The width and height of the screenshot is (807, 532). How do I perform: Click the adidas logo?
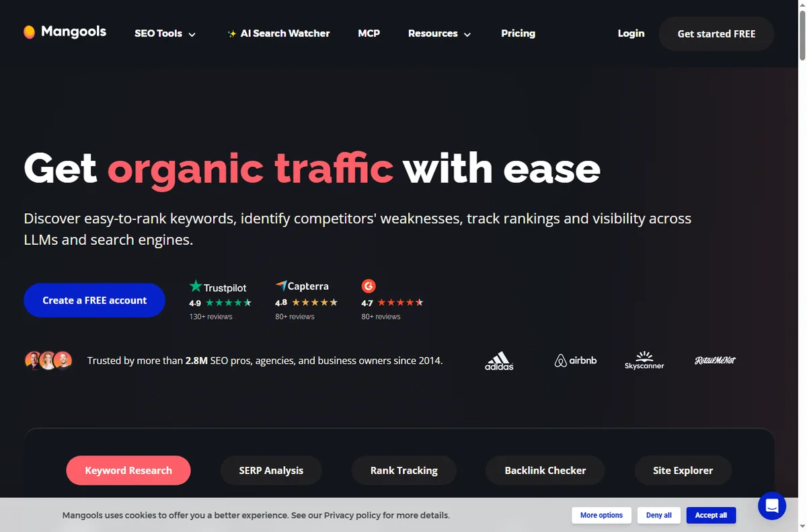click(499, 361)
